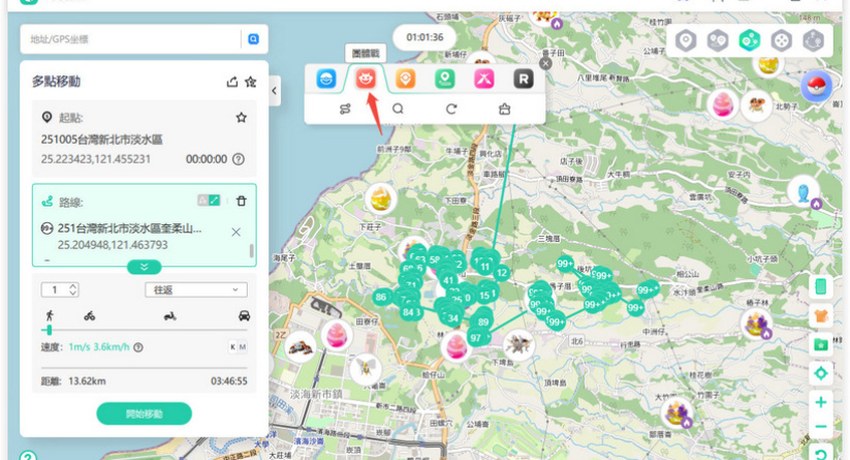Click the yellow egg raid marker near 下圭子
Viewport: 850px width, 460px height.
pyautogui.click(x=381, y=198)
